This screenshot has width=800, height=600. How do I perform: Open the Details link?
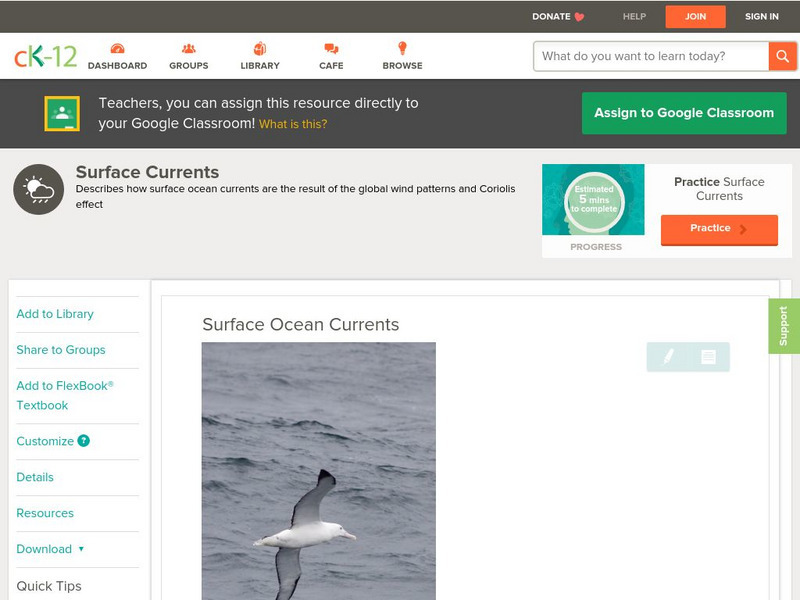35,477
